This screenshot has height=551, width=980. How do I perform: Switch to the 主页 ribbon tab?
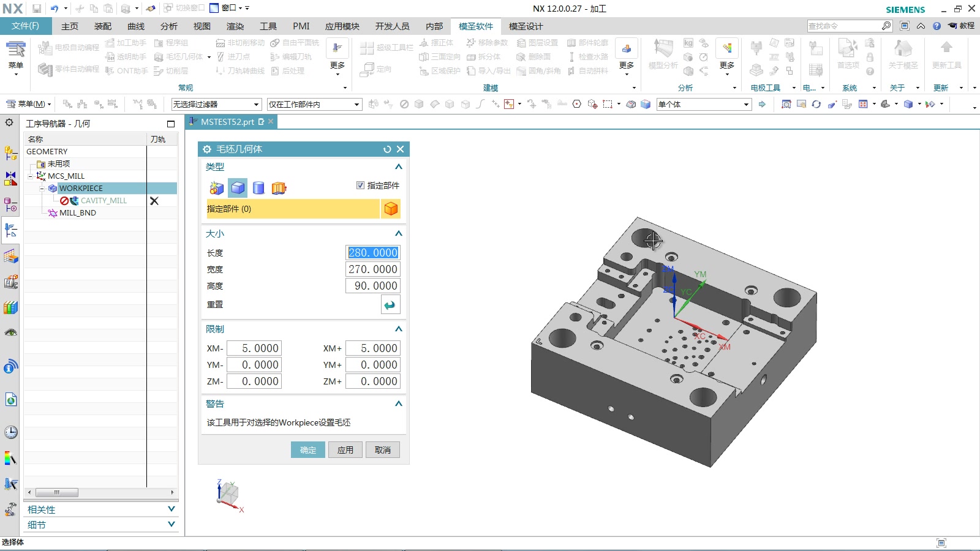[70, 26]
